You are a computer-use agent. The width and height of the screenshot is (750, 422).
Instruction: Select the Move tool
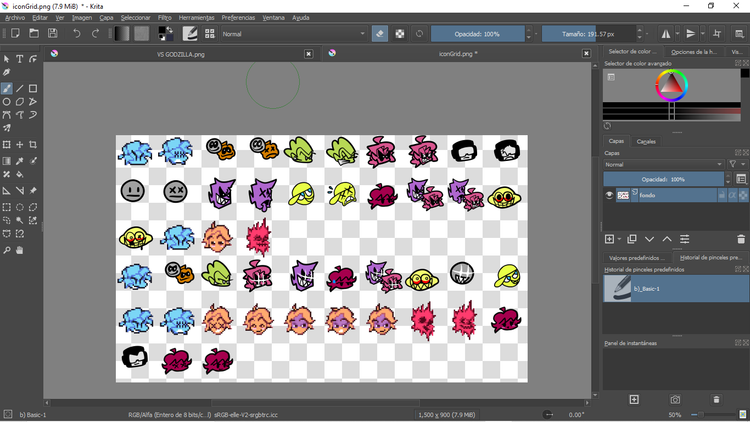coord(20,144)
